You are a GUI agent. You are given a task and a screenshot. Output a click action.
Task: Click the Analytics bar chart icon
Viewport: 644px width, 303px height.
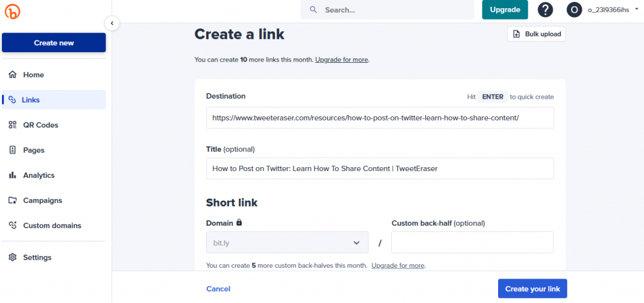[13, 175]
